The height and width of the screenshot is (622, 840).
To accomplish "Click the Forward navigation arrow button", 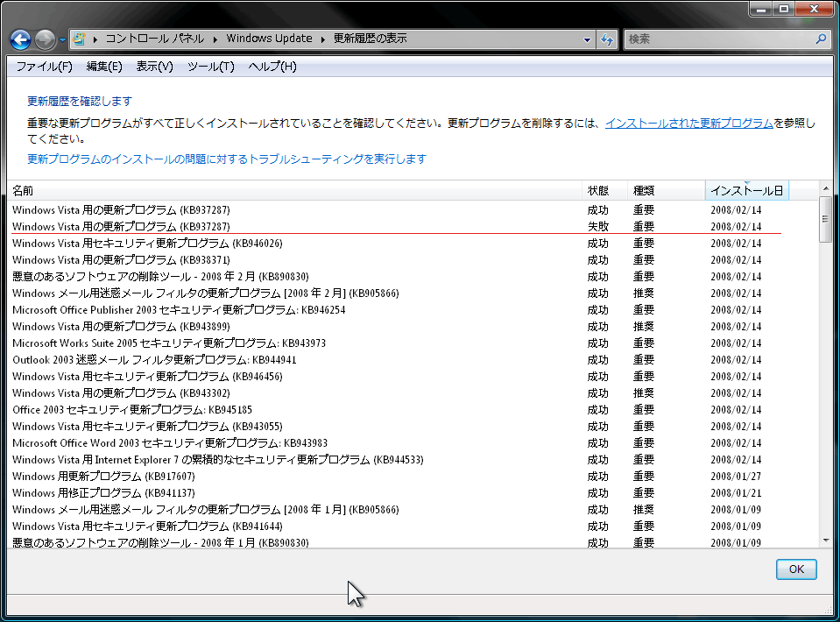I will coord(45,39).
